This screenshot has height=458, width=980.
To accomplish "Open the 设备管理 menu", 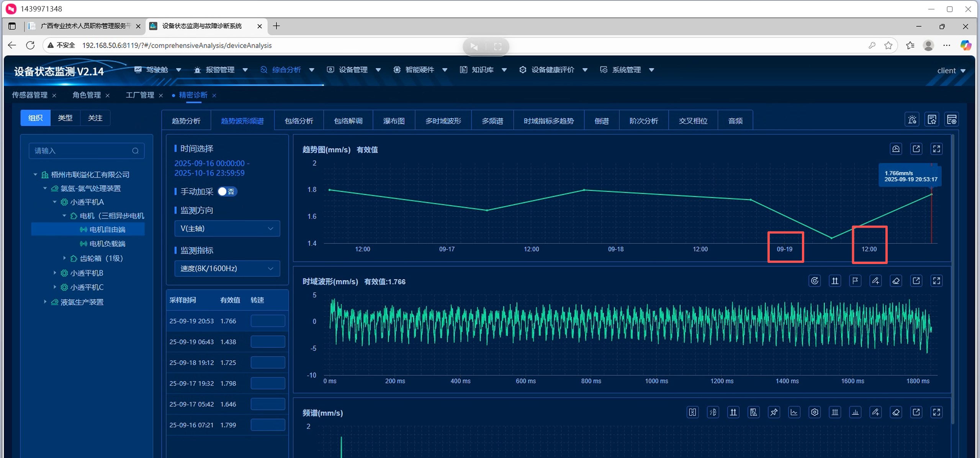I will pos(353,70).
